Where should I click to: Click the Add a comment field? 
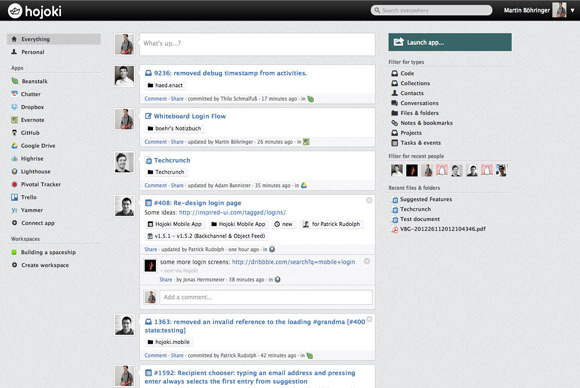click(x=266, y=297)
